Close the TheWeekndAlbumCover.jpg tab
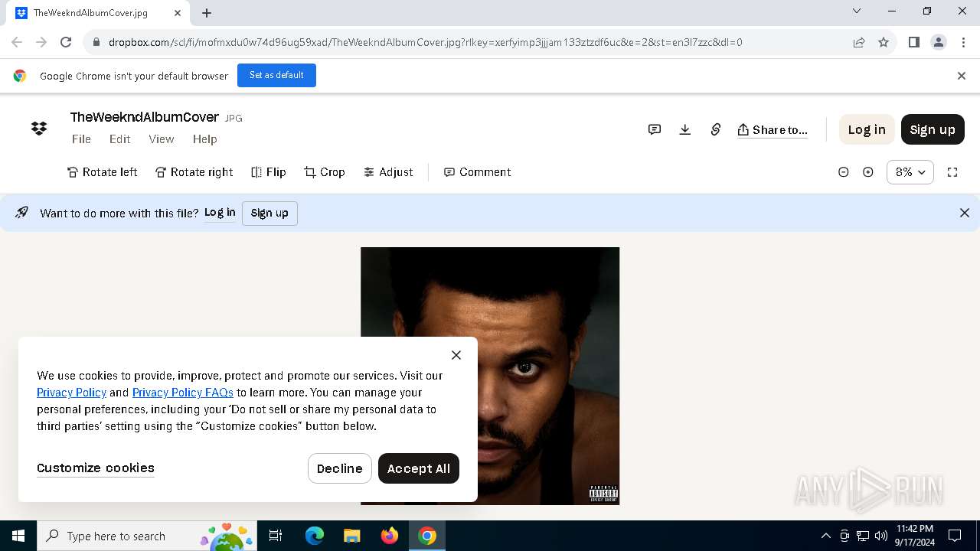The image size is (980, 551). (178, 13)
